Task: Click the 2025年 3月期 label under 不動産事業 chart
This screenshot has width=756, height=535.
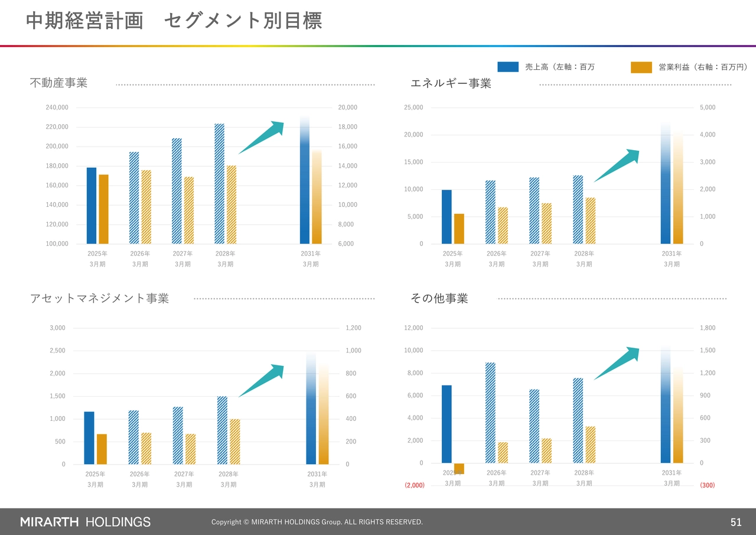Action: [97, 259]
